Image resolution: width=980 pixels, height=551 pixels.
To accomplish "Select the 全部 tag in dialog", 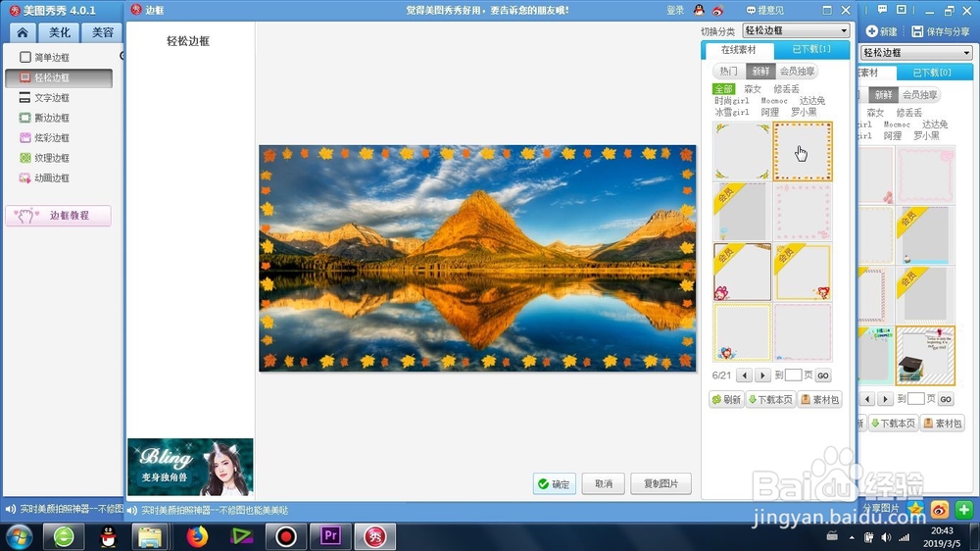I will [723, 89].
